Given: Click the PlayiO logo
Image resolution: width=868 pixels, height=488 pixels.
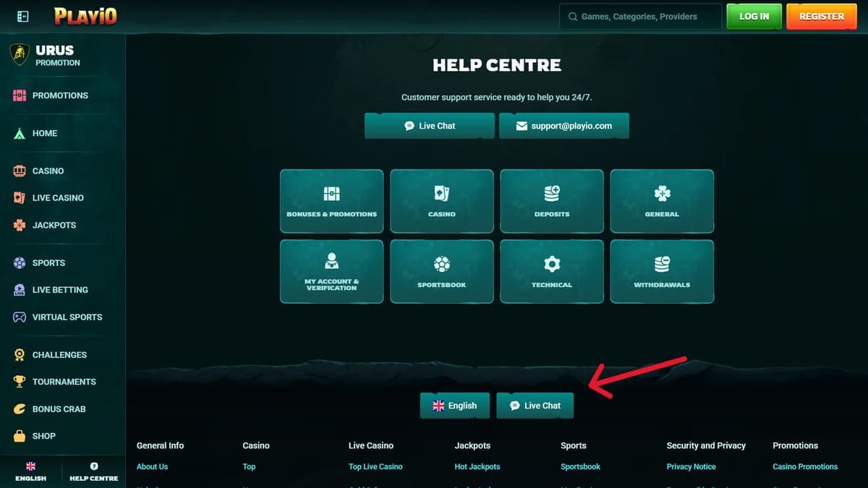Looking at the screenshot, I should [85, 16].
